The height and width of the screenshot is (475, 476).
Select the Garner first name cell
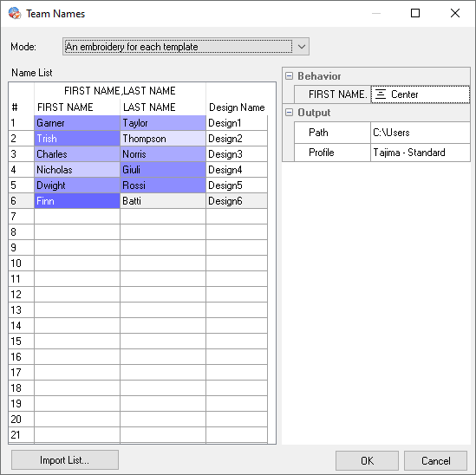(77, 123)
